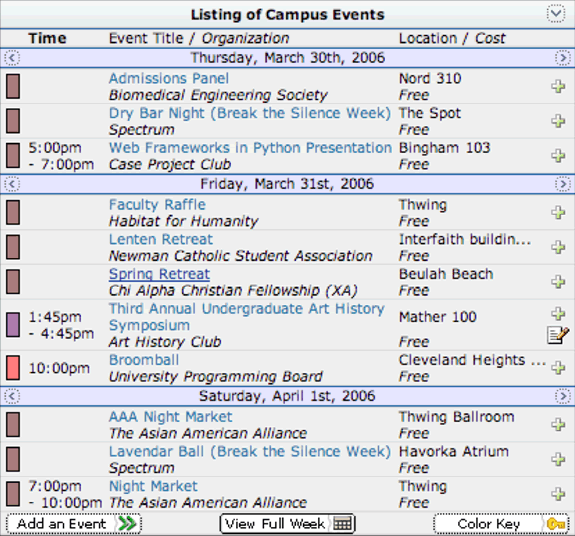Screen dimensions: 575x536
Task: Add Admissions Panel event with plus icon
Action: click(x=558, y=87)
